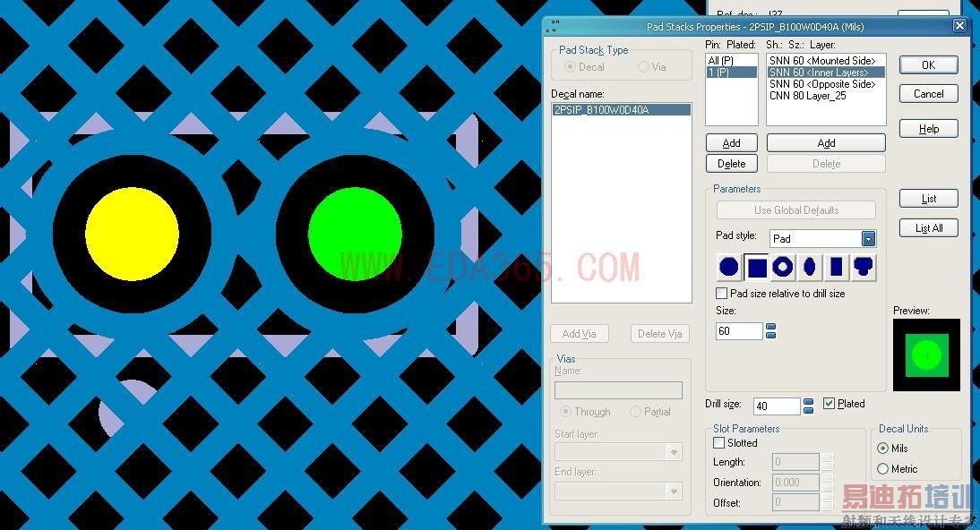Viewport: 980px width, 530px height.
Task: Click the List All button
Action: (x=928, y=228)
